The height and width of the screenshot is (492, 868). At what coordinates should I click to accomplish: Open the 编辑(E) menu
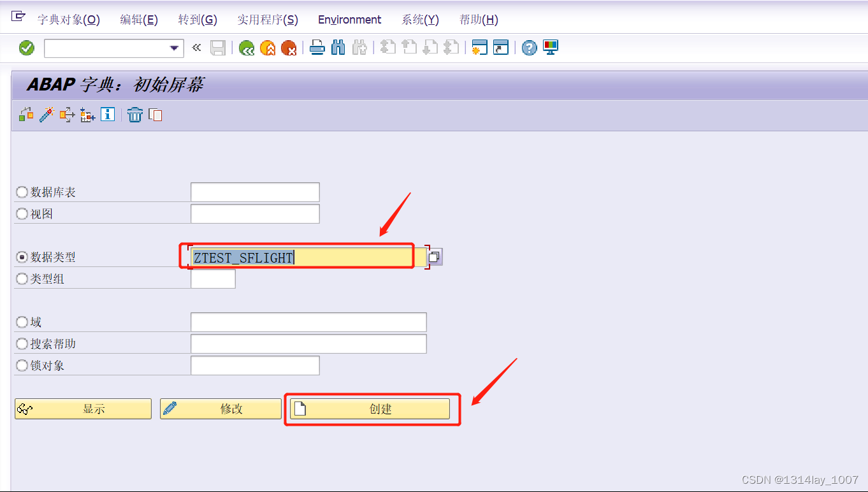[139, 20]
